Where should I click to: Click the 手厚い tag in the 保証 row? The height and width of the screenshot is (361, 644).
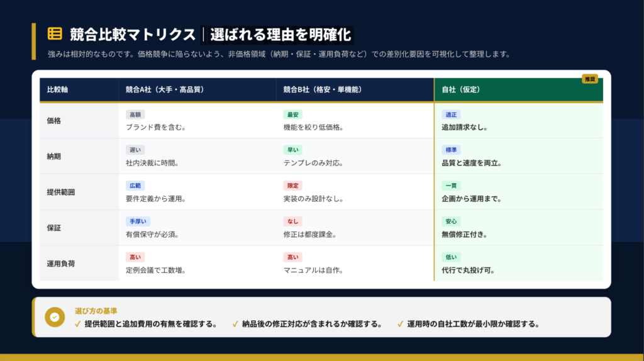click(138, 221)
